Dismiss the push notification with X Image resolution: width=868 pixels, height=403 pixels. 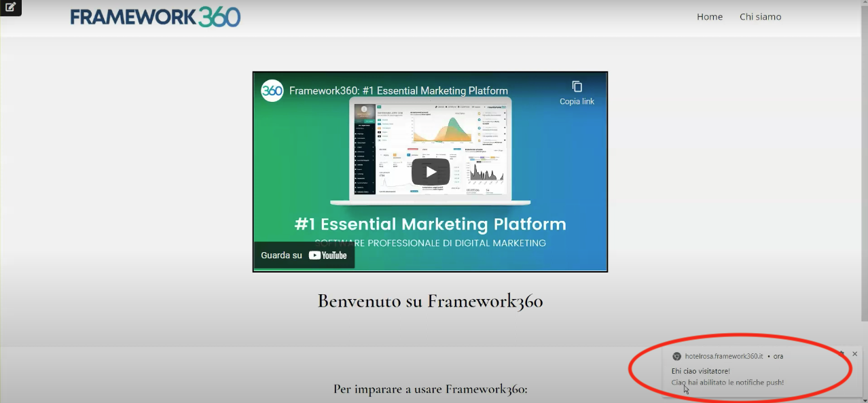854,354
